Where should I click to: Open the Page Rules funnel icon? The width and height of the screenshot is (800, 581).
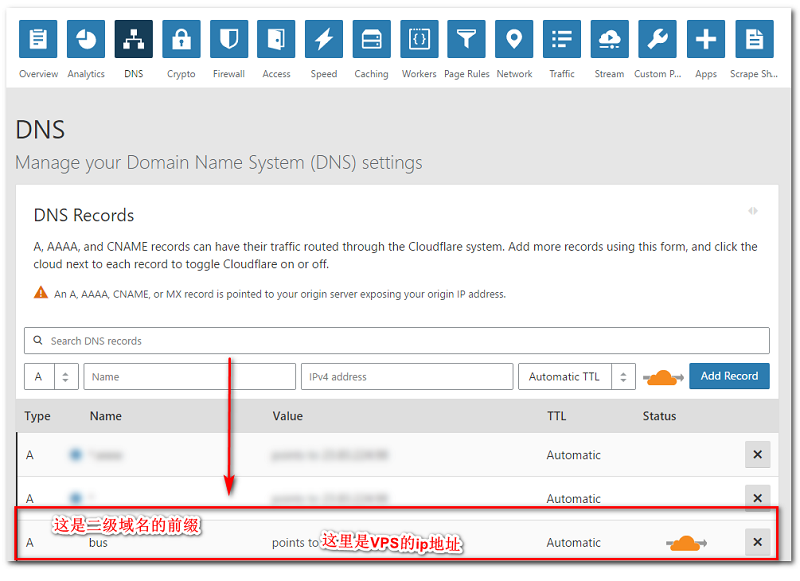coord(467,40)
